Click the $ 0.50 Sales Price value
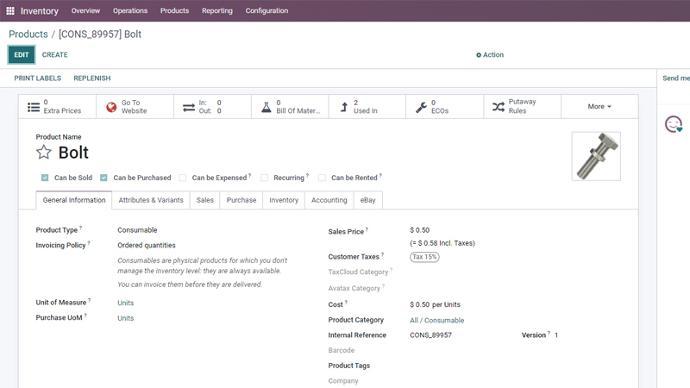The image size is (690, 388). click(419, 230)
